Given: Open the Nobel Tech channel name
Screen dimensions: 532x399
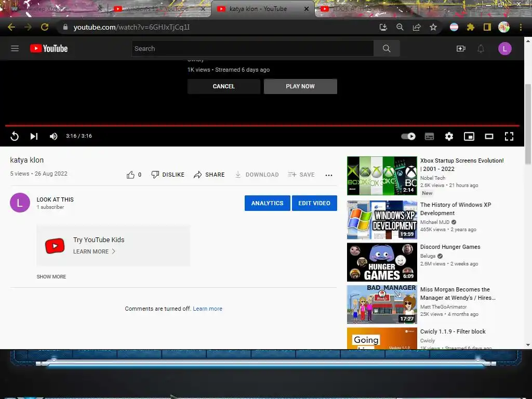Looking at the screenshot, I should 433,178.
